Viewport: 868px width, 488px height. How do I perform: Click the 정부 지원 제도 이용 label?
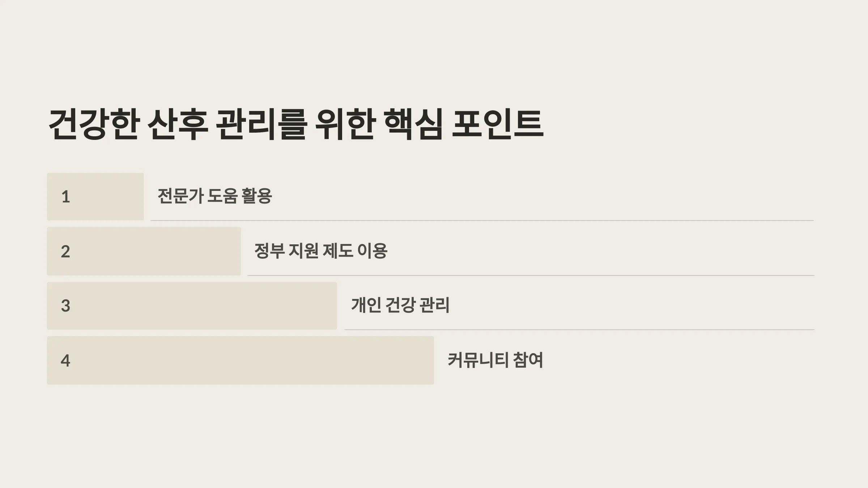click(321, 251)
